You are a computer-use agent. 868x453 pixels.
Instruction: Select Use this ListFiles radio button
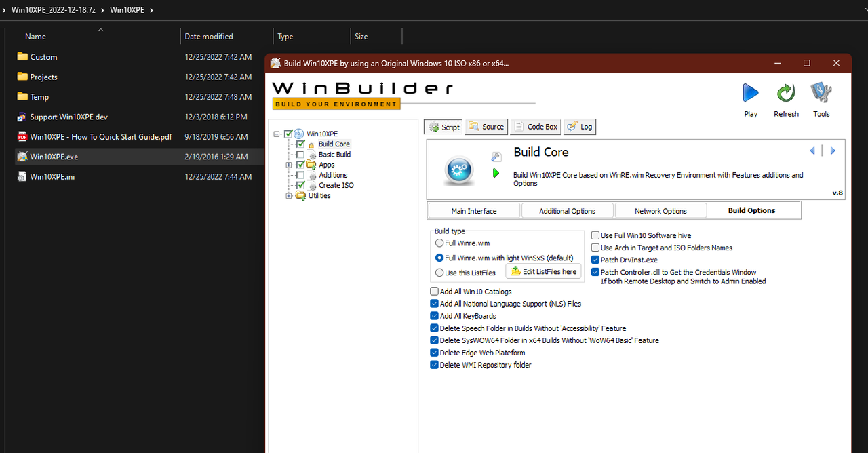[439, 273]
